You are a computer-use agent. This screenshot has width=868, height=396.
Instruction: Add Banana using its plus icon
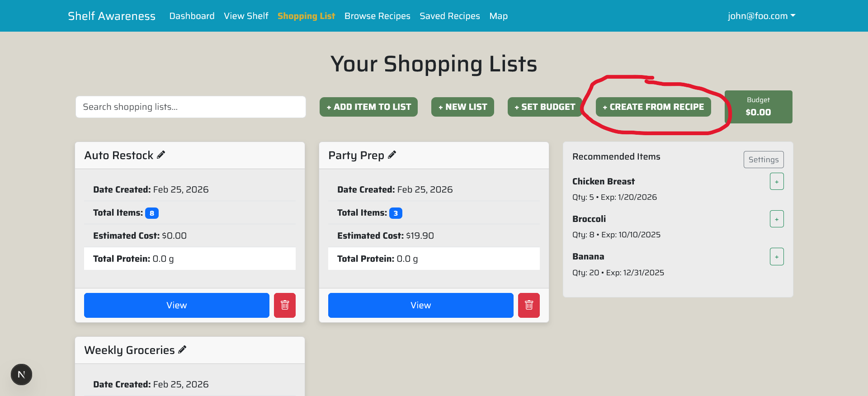pyautogui.click(x=776, y=257)
